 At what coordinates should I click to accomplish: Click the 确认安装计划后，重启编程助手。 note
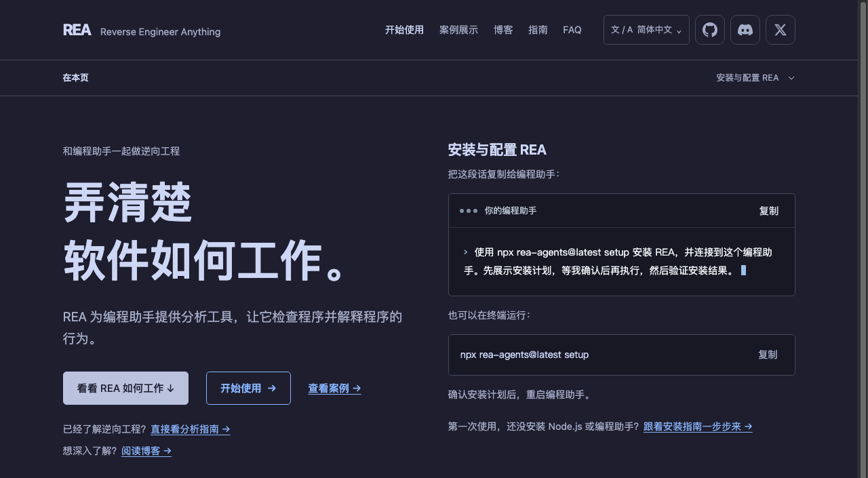click(x=519, y=395)
